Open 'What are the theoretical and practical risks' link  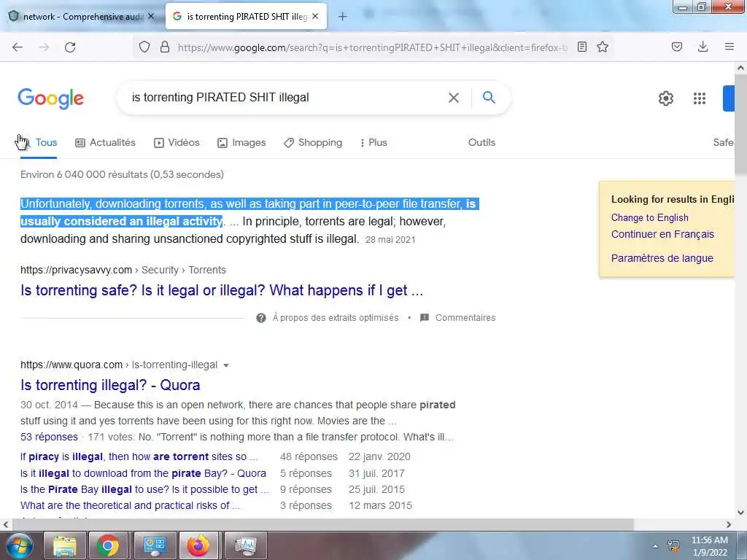pos(130,506)
